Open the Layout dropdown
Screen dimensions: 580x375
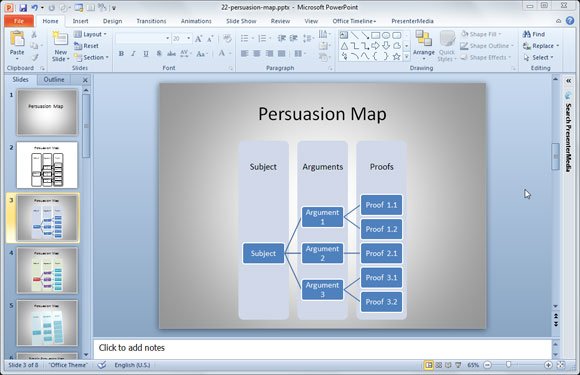pos(90,34)
